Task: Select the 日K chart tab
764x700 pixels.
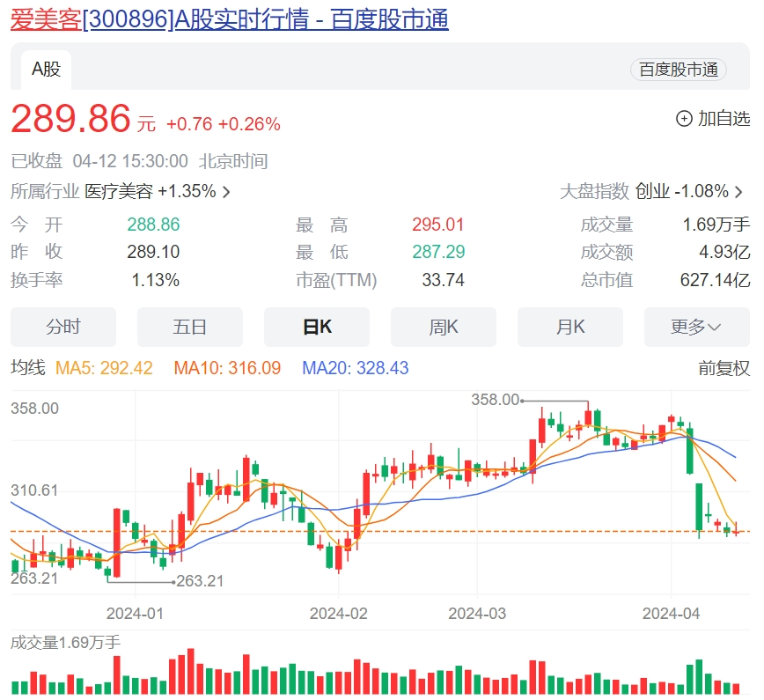Action: [317, 327]
